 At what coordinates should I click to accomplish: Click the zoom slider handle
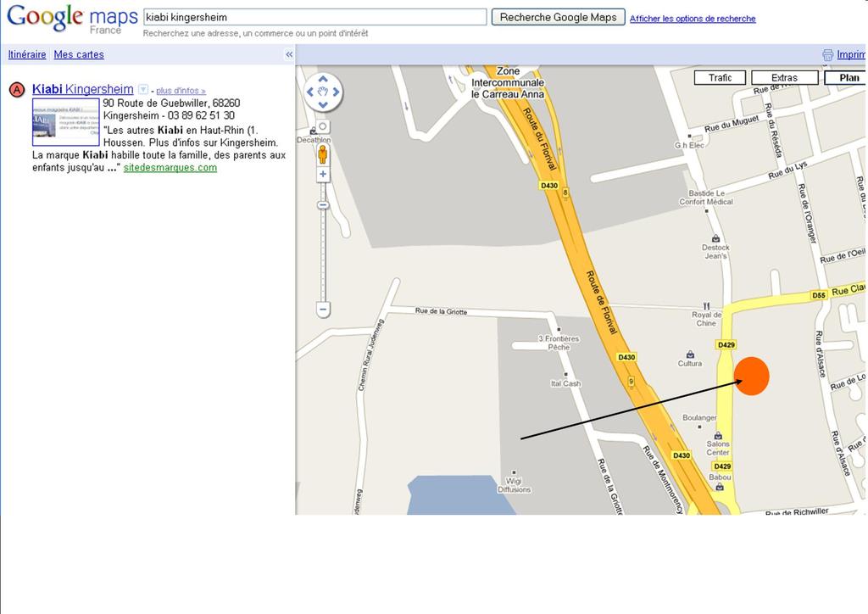click(323, 205)
